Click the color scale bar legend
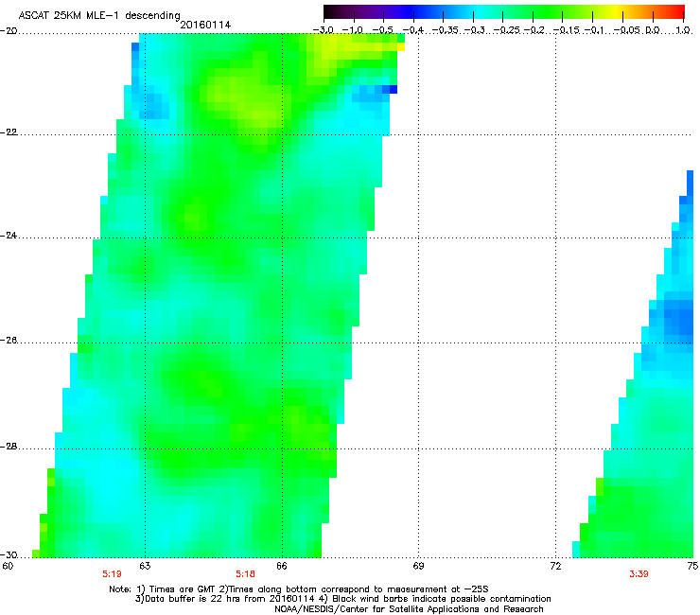 click(503, 11)
